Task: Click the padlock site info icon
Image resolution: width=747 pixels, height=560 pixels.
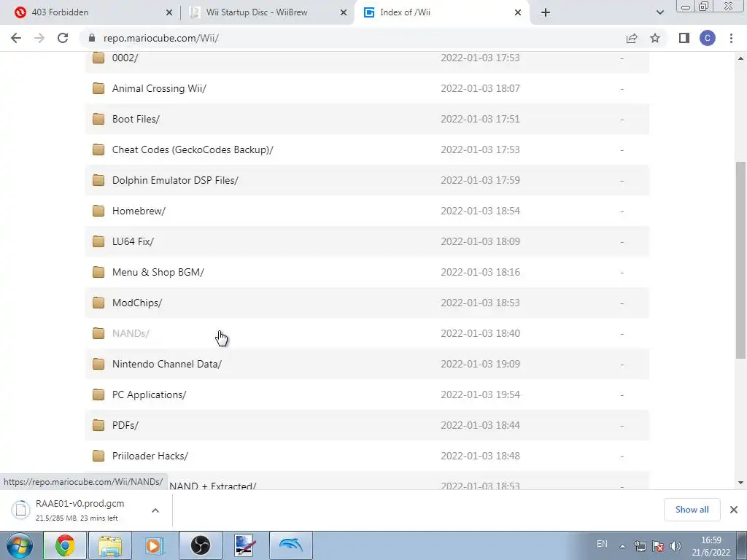Action: pyautogui.click(x=92, y=38)
